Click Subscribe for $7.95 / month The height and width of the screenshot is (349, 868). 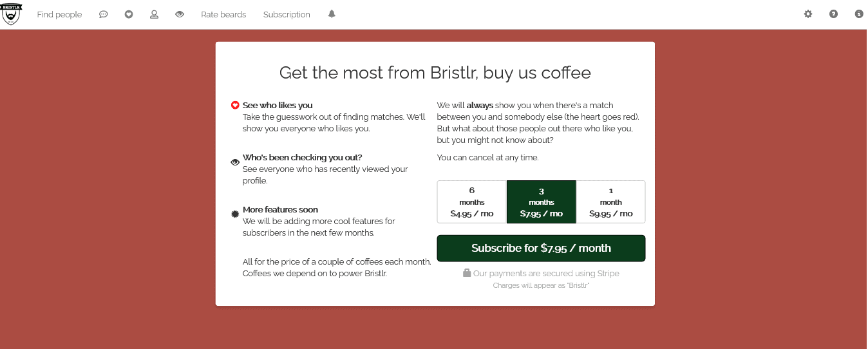click(x=541, y=249)
